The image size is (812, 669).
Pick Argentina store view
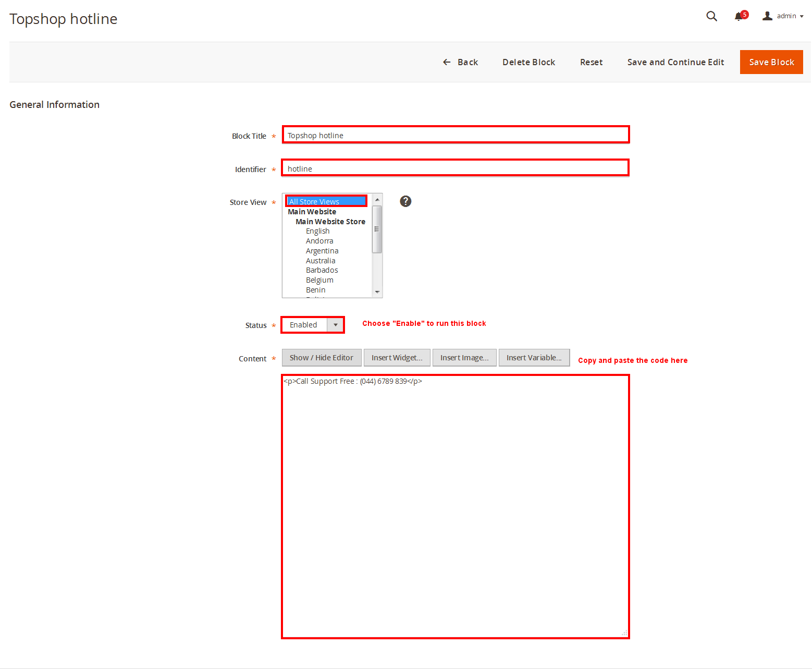tap(322, 251)
